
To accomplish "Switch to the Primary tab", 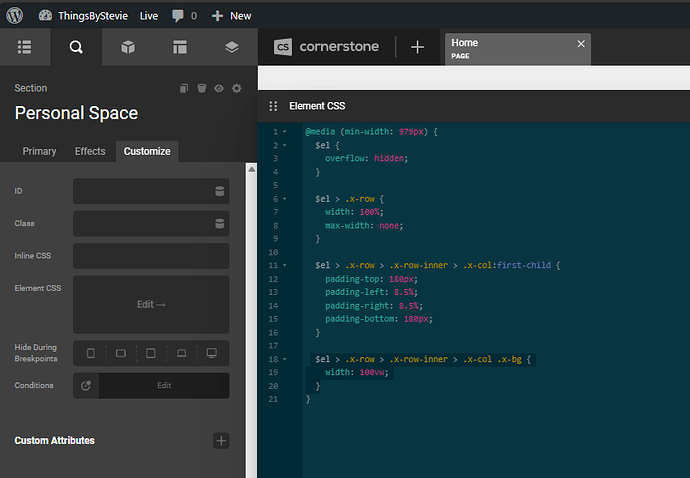I will click(x=40, y=152).
